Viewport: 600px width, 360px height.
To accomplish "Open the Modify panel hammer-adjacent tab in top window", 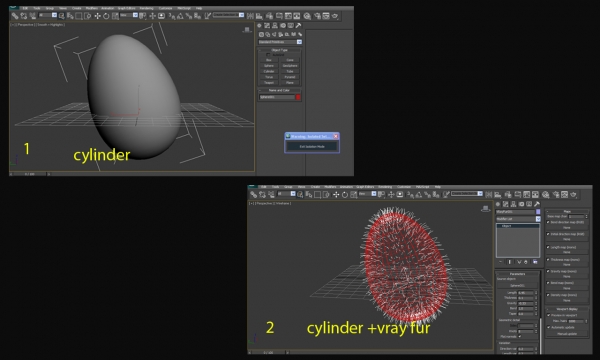I will click(267, 26).
